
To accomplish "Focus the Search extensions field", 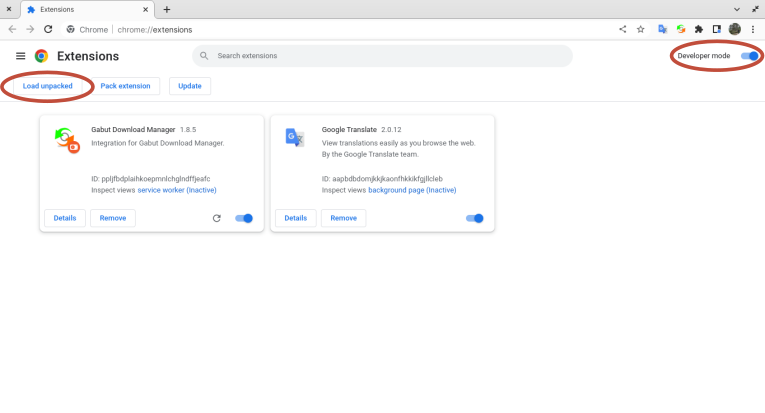I will tap(382, 56).
